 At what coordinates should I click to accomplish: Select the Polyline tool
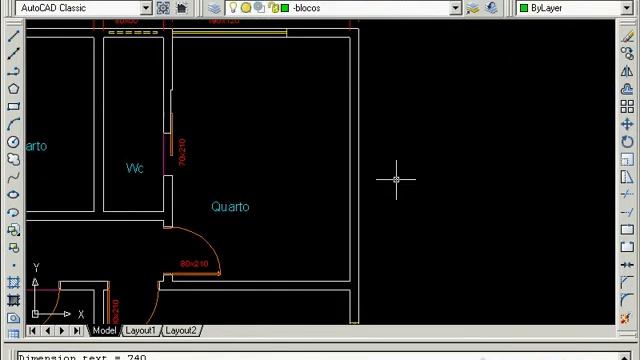pos(13,71)
